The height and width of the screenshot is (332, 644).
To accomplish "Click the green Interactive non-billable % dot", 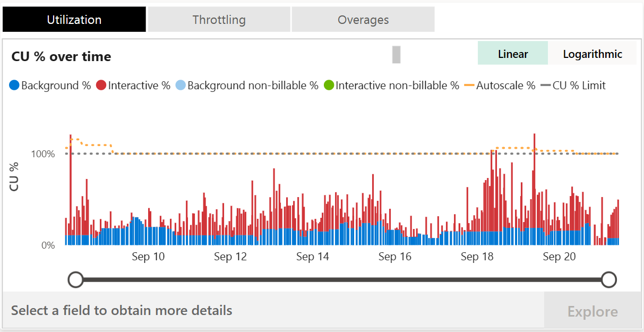I will click(329, 85).
